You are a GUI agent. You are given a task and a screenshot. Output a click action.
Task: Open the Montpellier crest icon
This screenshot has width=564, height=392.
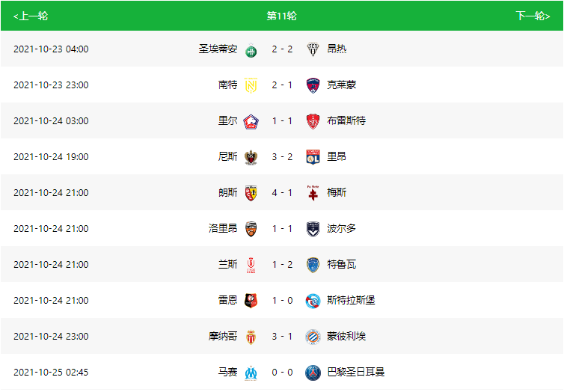point(313,337)
